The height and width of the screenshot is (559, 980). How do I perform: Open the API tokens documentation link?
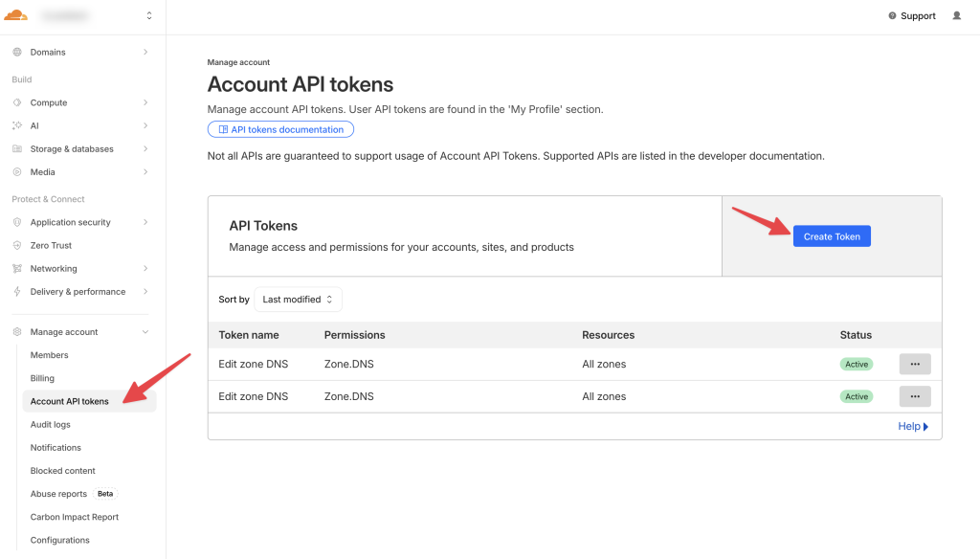pyautogui.click(x=280, y=129)
